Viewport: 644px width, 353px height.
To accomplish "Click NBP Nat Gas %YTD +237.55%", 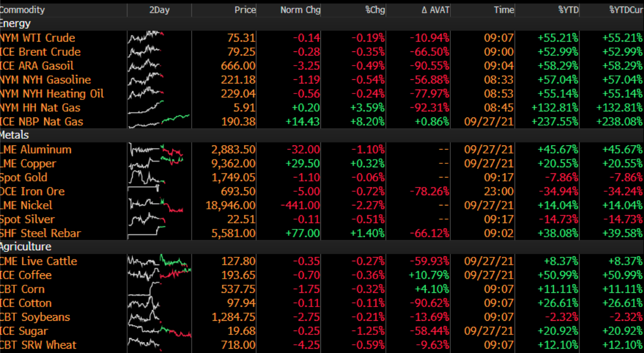I will (x=555, y=122).
